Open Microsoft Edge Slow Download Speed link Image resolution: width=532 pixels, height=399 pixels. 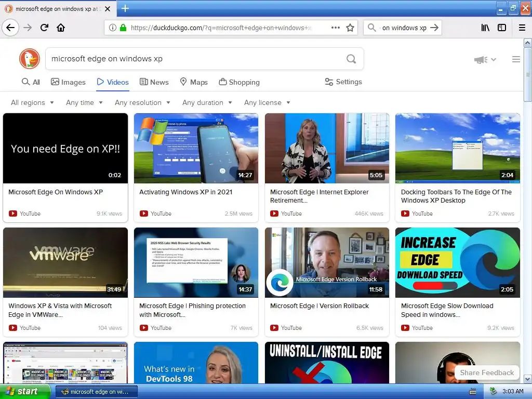[x=447, y=310]
